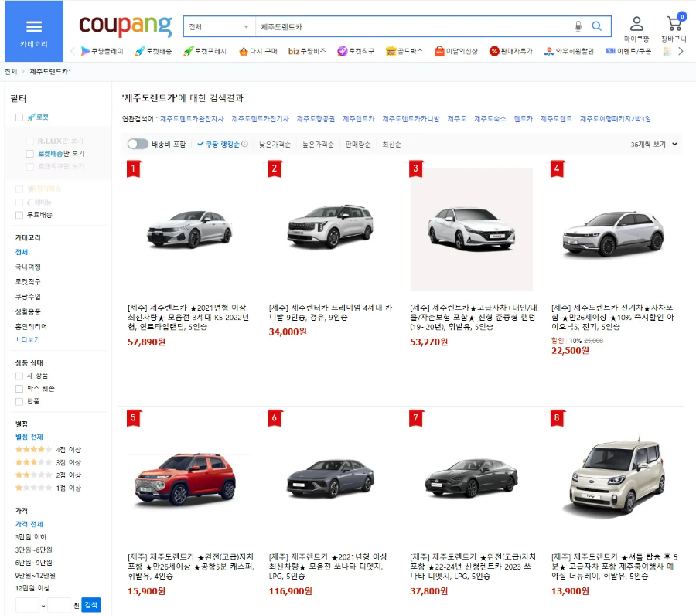Open biz 쿠팡비즈 shortcut
The image size is (696, 616).
click(x=307, y=52)
